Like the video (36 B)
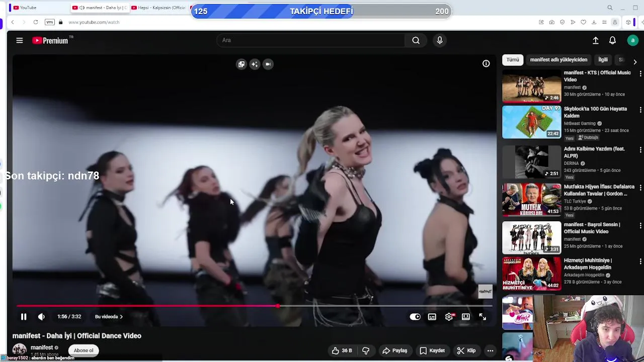This screenshot has height=362, width=644. (x=342, y=350)
